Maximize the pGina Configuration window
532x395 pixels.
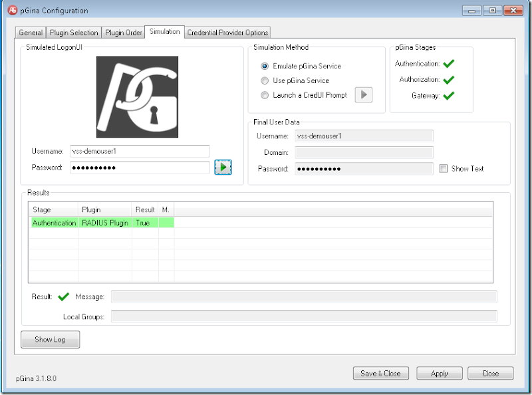(x=492, y=11)
